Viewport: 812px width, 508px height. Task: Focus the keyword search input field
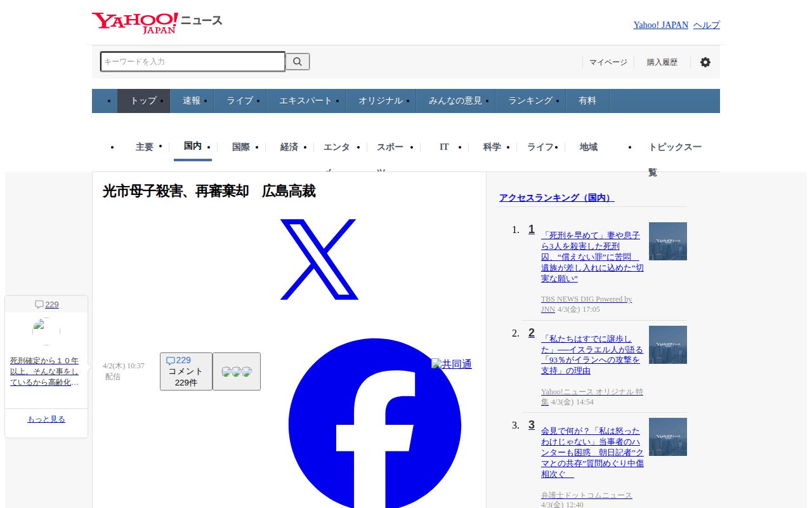(193, 62)
